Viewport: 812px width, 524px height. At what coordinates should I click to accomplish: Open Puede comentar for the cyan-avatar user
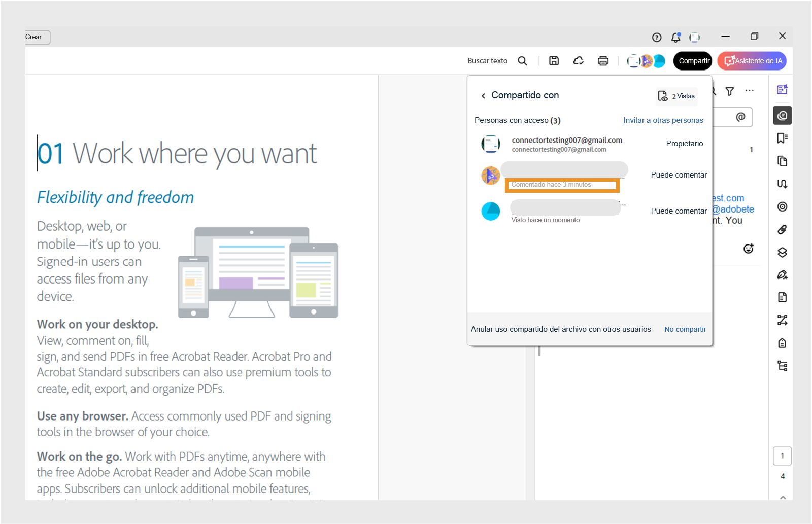pyautogui.click(x=679, y=211)
